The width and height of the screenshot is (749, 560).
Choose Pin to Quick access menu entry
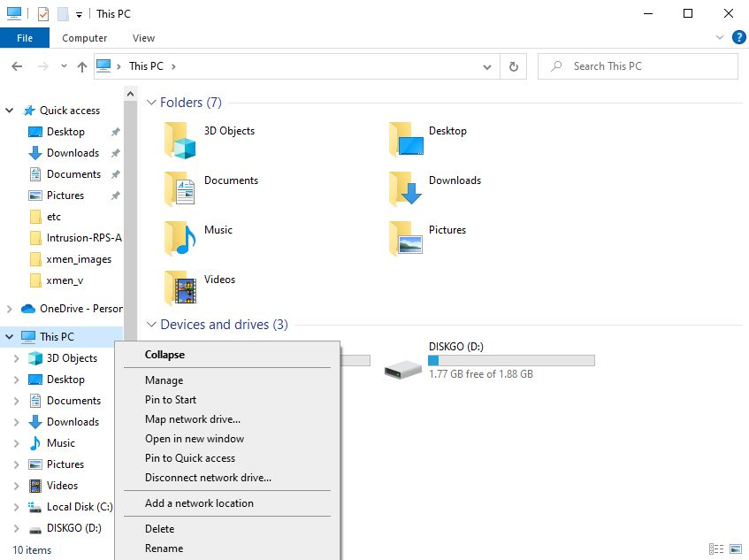coord(190,458)
